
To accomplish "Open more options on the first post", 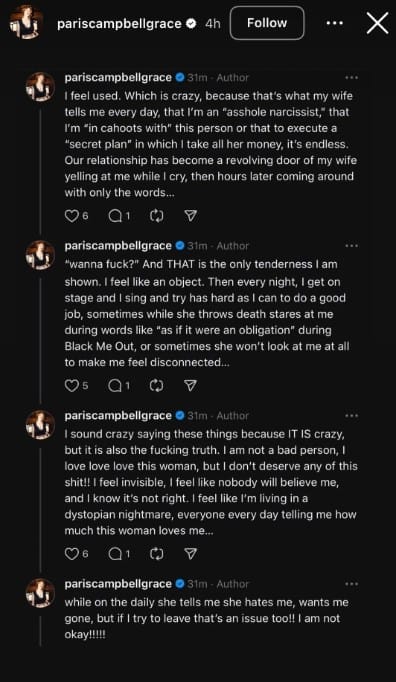I will [x=351, y=78].
